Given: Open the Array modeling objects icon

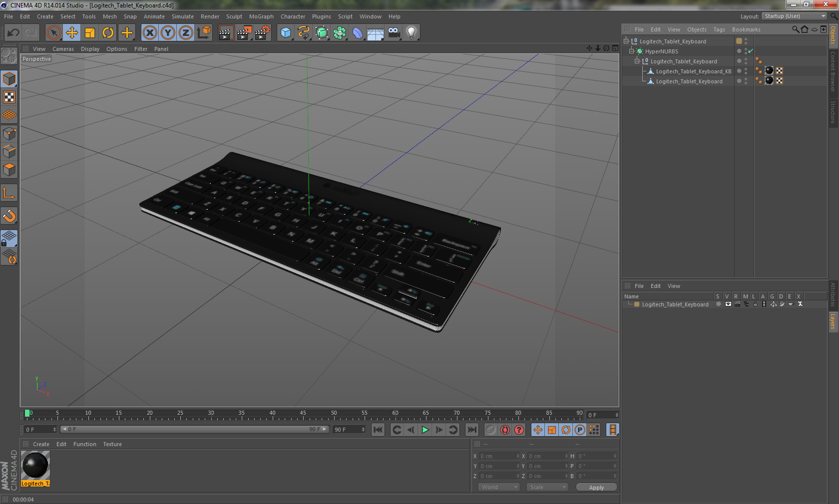Looking at the screenshot, I should point(340,33).
